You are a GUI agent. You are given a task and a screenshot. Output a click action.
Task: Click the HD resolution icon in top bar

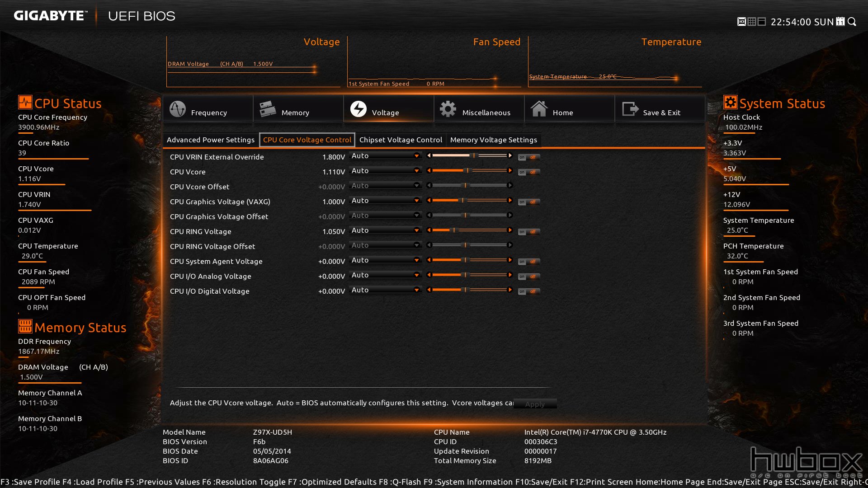pos(741,22)
